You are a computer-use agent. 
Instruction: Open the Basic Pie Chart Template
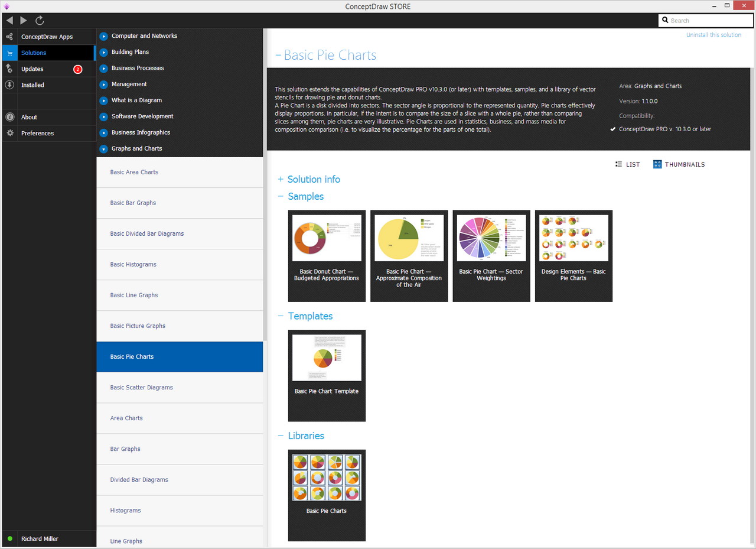pos(327,376)
